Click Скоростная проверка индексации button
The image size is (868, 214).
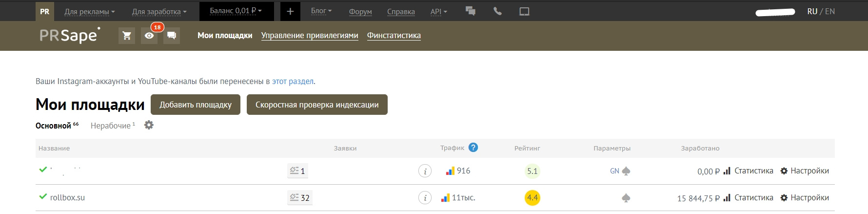tap(317, 105)
